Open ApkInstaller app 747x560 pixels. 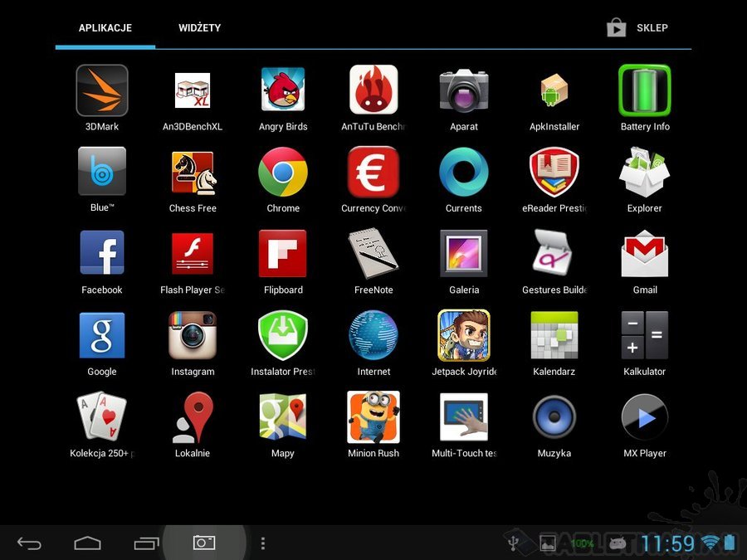[554, 90]
